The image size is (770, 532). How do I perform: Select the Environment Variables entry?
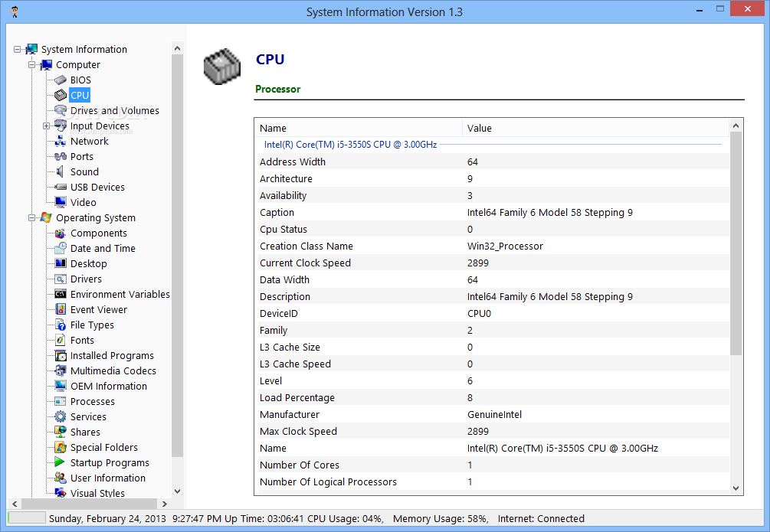120,295
